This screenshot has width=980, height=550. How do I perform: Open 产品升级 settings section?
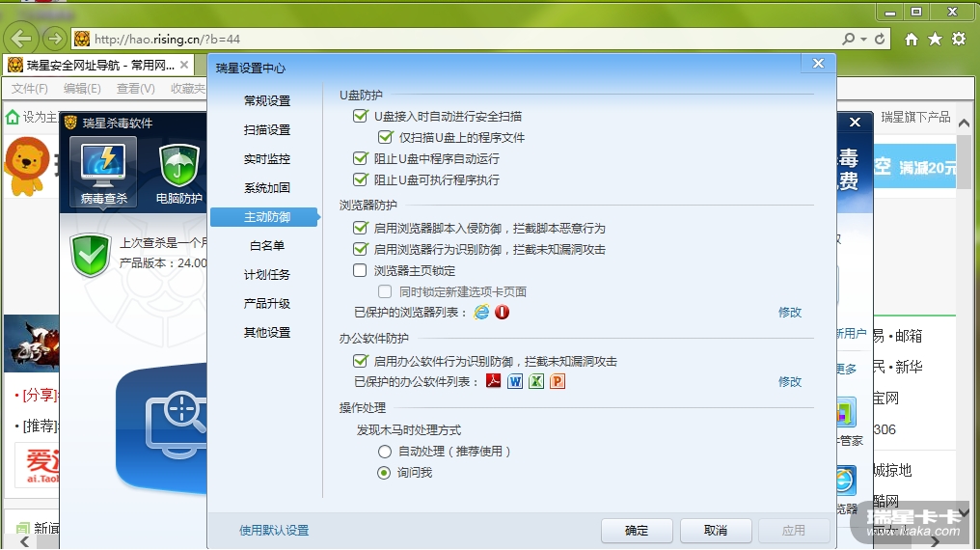[267, 303]
